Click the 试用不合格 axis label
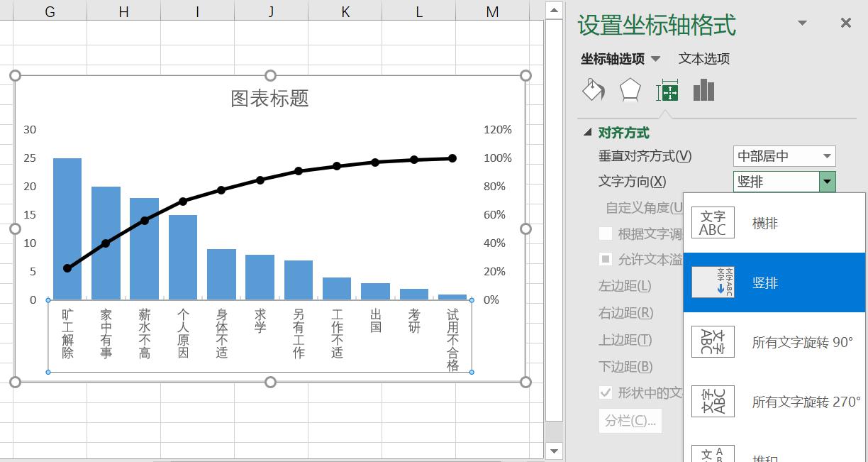This screenshot has height=462, width=868. [452, 340]
